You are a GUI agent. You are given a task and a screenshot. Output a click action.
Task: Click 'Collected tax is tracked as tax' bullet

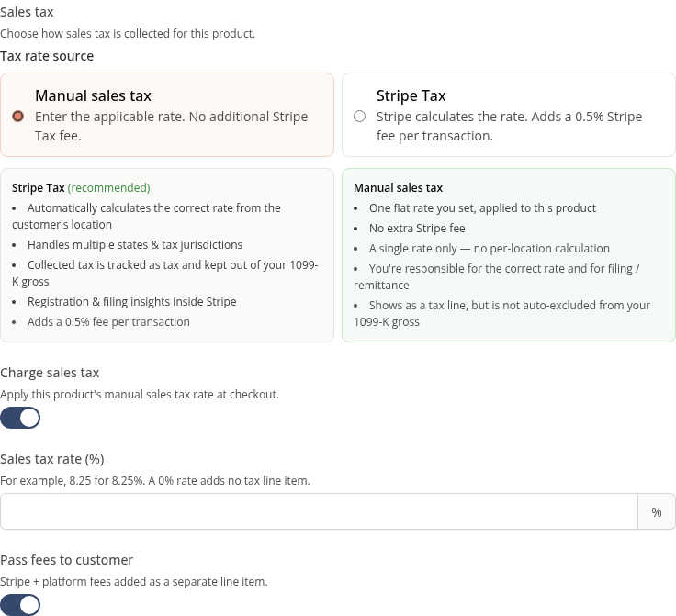tap(165, 273)
